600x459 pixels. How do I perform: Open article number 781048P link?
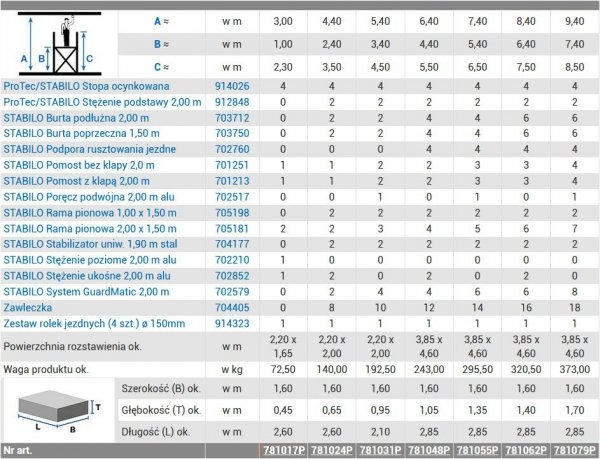click(x=429, y=451)
